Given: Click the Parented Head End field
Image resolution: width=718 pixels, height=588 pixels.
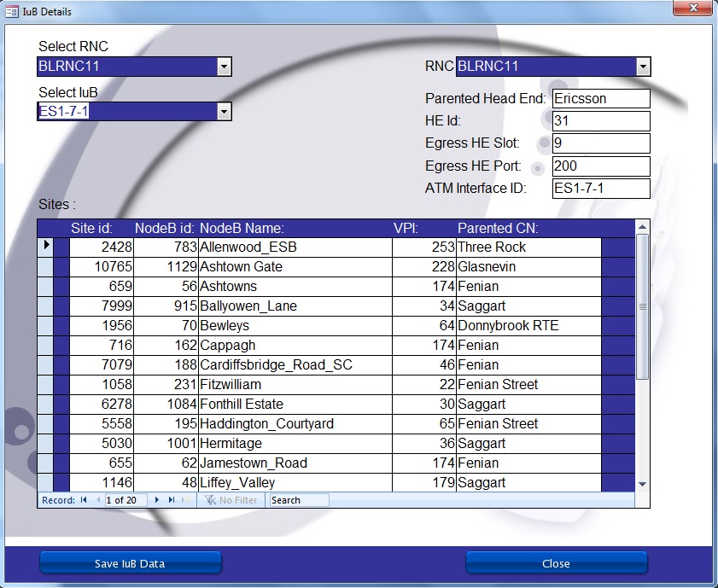Looking at the screenshot, I should coord(601,99).
